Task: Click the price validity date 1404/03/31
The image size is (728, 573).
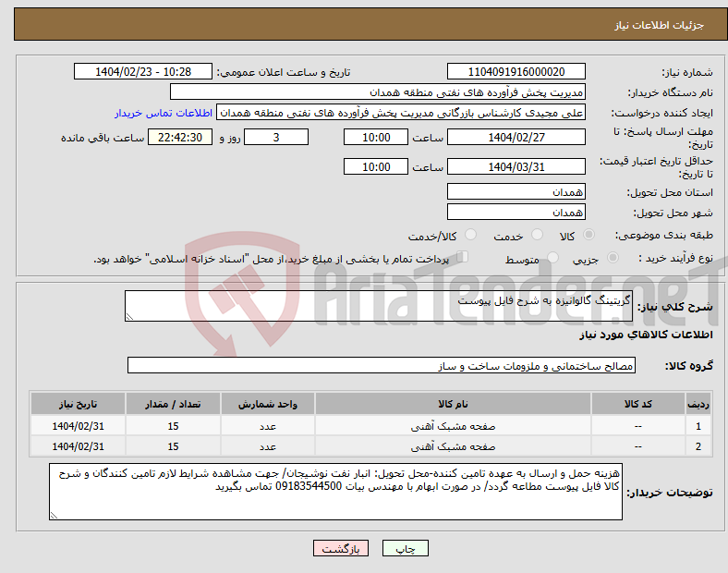Action: pyautogui.click(x=516, y=166)
